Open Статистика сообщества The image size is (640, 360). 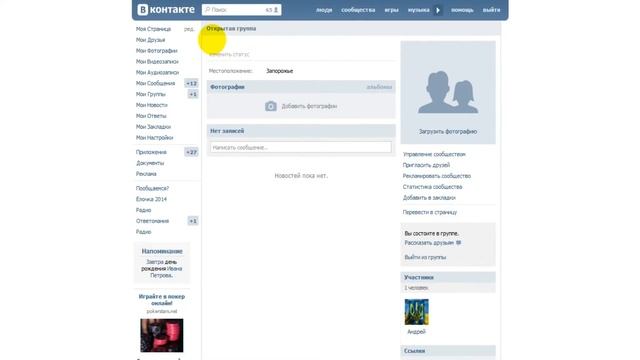pos(432,187)
